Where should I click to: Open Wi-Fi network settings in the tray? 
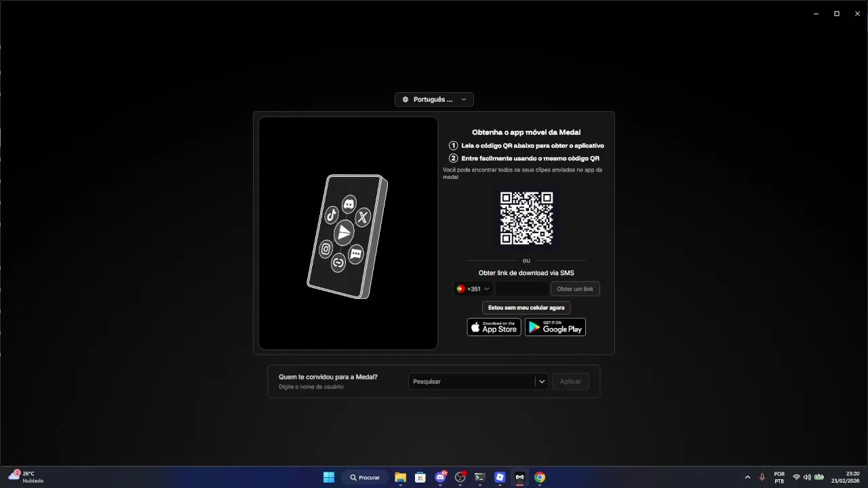pos(796,477)
